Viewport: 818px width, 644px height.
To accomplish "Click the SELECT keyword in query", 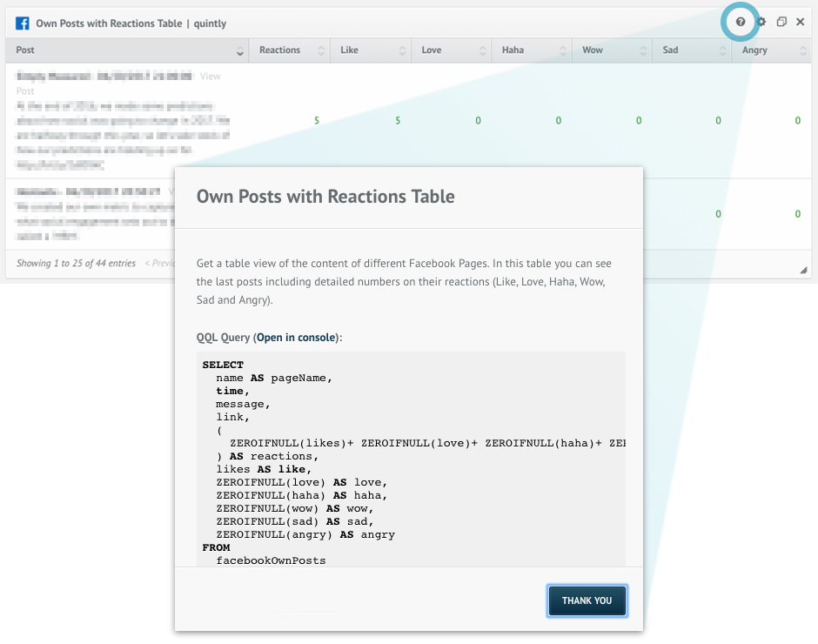I will click(x=223, y=365).
